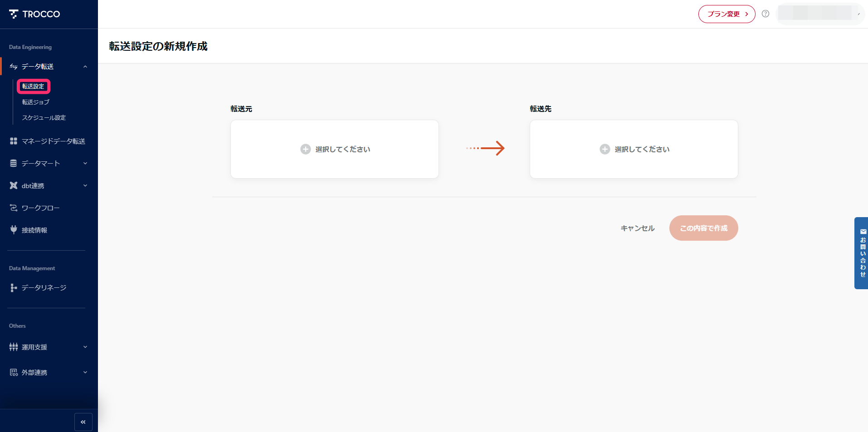Click the TROCCO logo in the sidebar
This screenshot has height=432, width=868.
coord(34,14)
